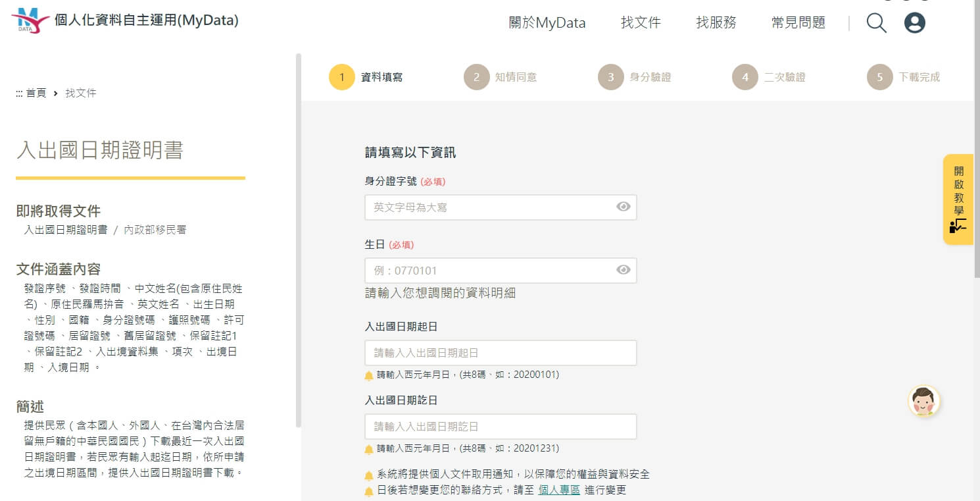Click step 2 知情同意 circle
980x501 pixels.
[476, 77]
